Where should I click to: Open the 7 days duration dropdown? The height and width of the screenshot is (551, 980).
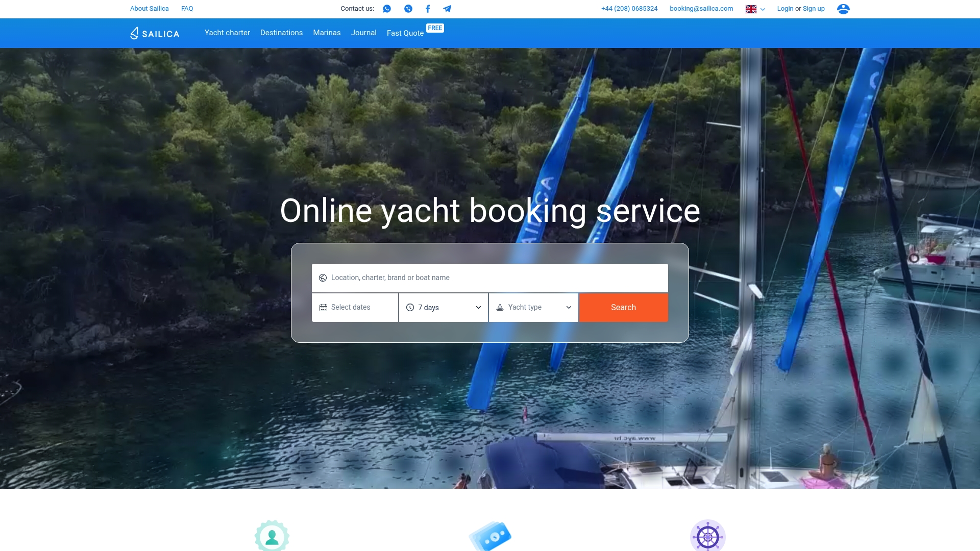click(x=444, y=308)
